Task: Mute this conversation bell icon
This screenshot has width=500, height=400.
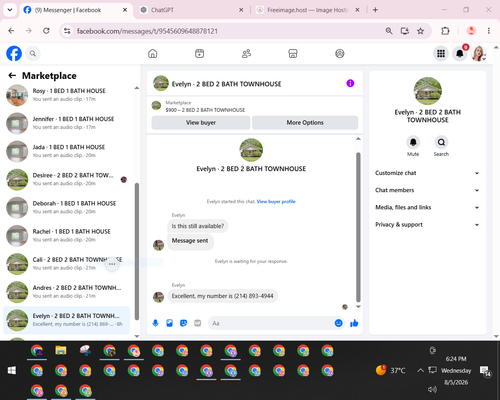Action: [x=413, y=142]
